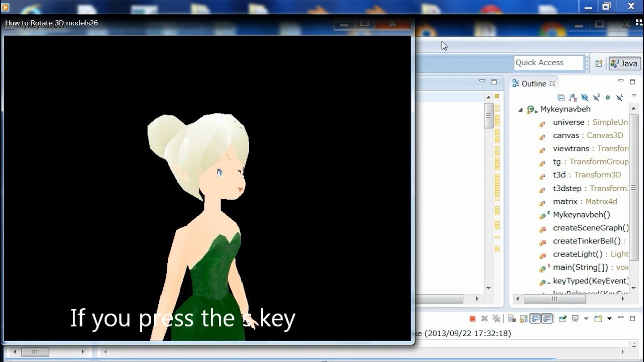Remove All Terminated Launches in Console
644x362 pixels.
(496, 319)
